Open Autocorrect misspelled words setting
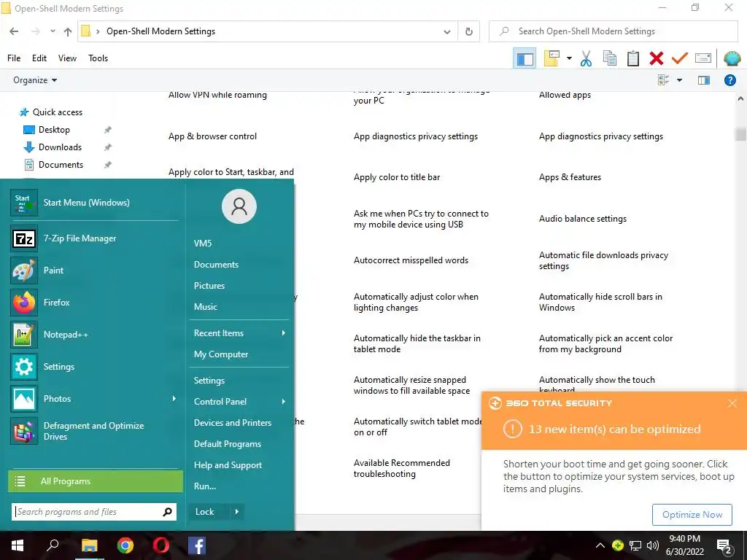747x560 pixels. coord(411,260)
